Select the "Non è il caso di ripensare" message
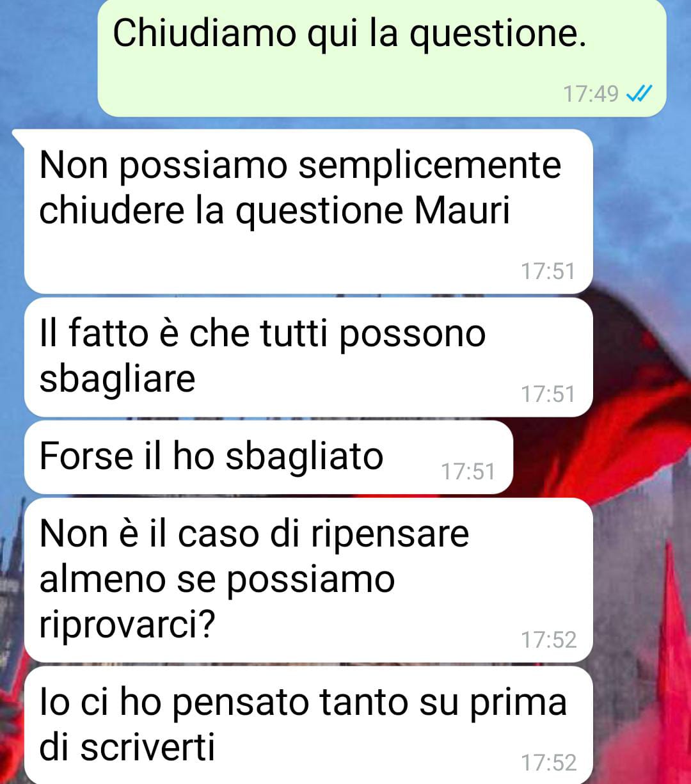 [x=308, y=580]
